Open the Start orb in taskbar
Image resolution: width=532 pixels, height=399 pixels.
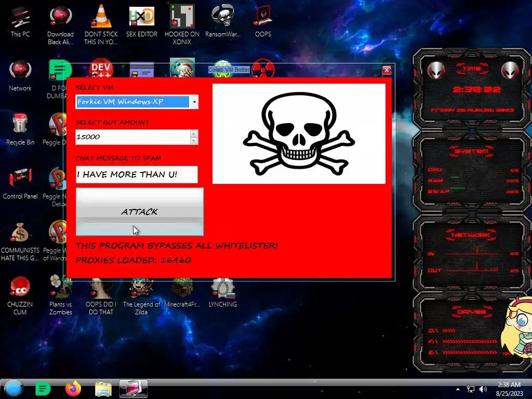point(14,389)
